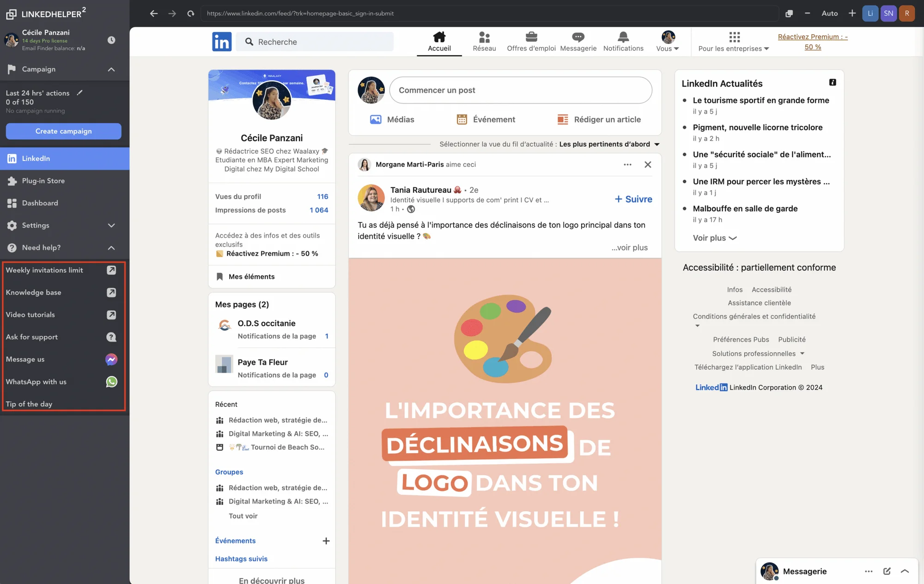Click Tout voir under Groupes
924x584 pixels.
(x=243, y=516)
